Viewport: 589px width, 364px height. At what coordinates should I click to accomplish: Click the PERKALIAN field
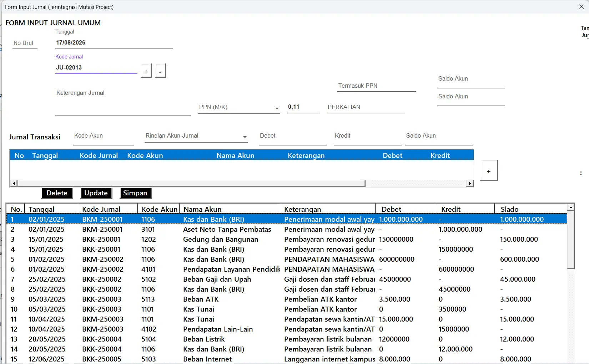coord(366,107)
